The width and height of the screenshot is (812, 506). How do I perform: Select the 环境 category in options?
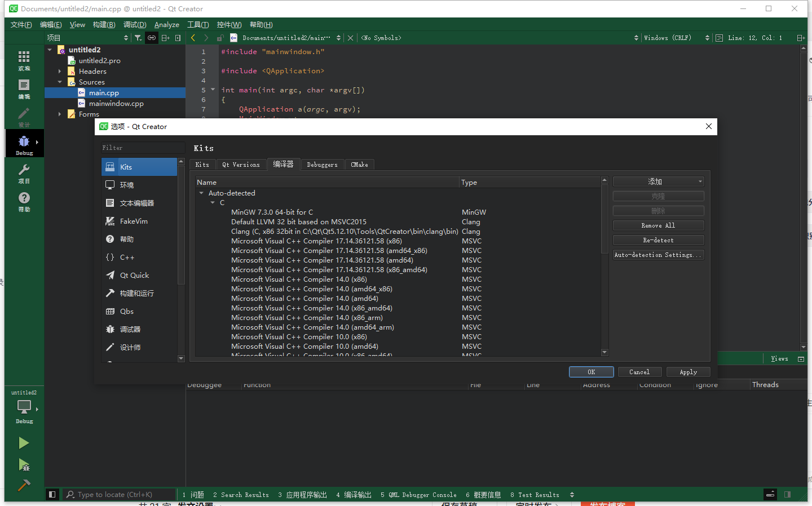(x=139, y=185)
